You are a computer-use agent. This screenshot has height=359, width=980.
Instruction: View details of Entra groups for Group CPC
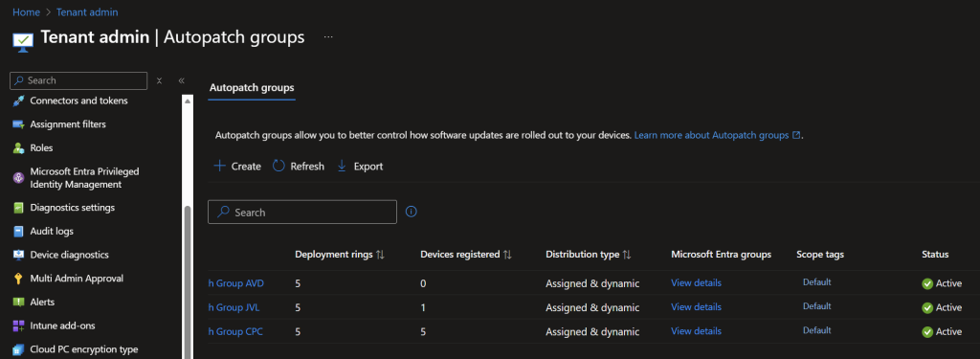coord(697,331)
